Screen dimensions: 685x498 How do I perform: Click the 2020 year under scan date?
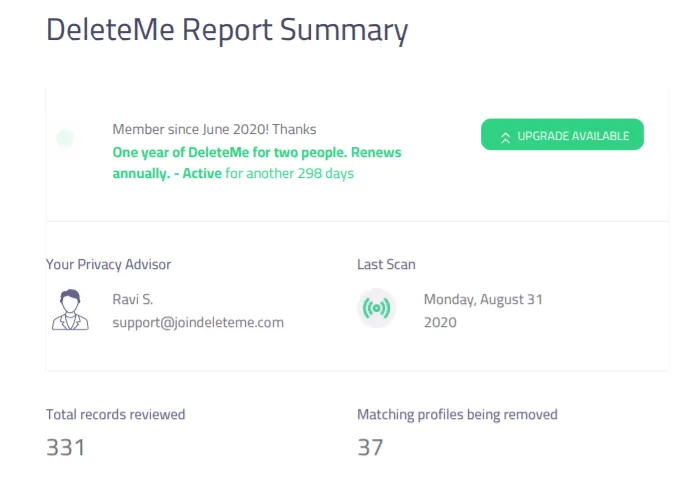point(440,322)
